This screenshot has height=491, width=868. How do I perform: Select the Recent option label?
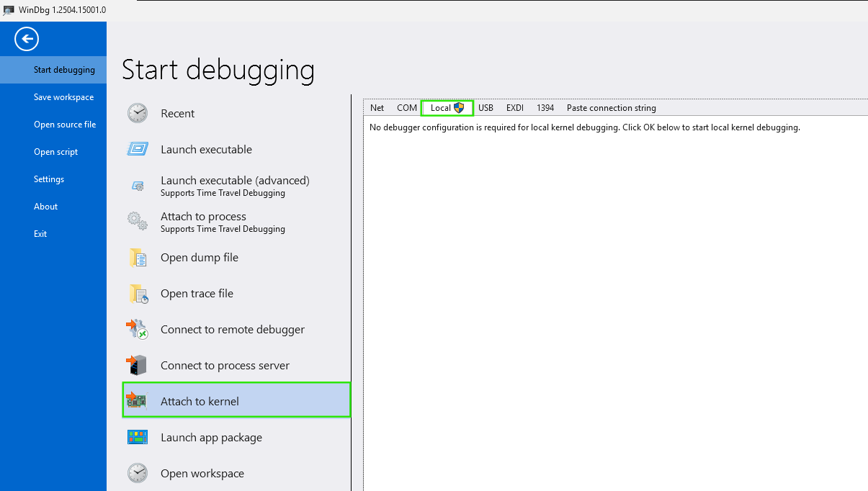[178, 114]
